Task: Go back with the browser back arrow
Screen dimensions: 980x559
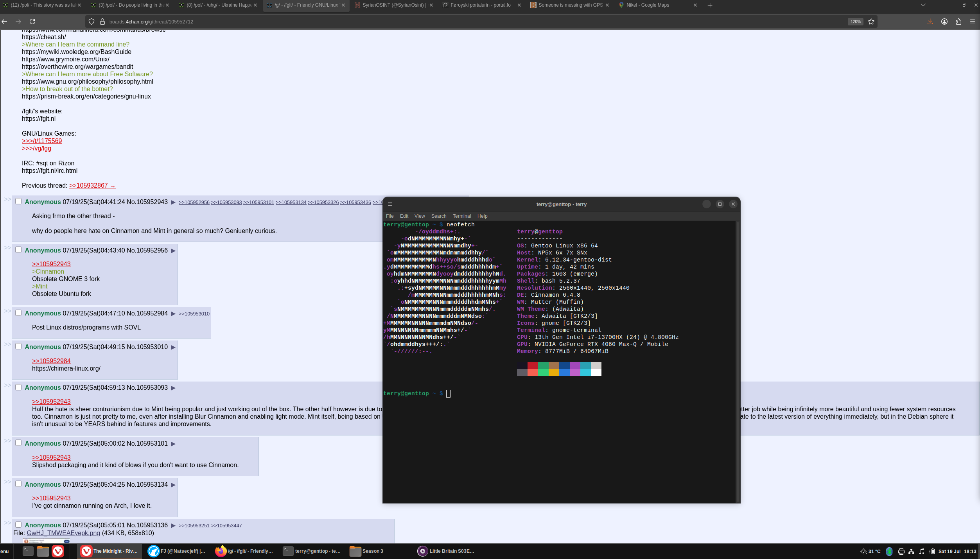Action: click(x=5, y=21)
